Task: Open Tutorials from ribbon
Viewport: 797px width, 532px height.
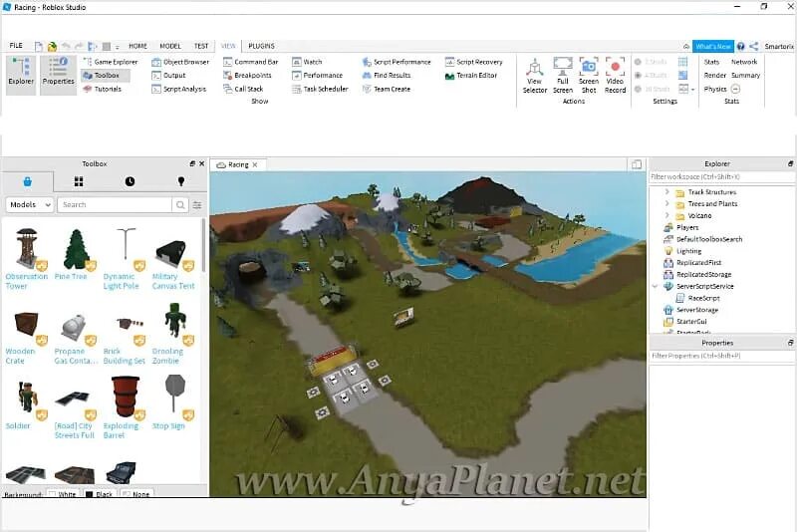Action: point(103,89)
